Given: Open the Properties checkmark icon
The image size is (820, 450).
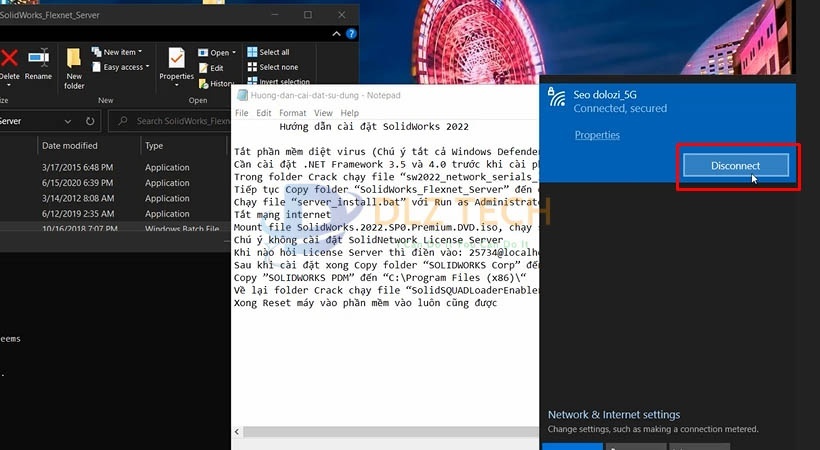Looking at the screenshot, I should [x=177, y=59].
